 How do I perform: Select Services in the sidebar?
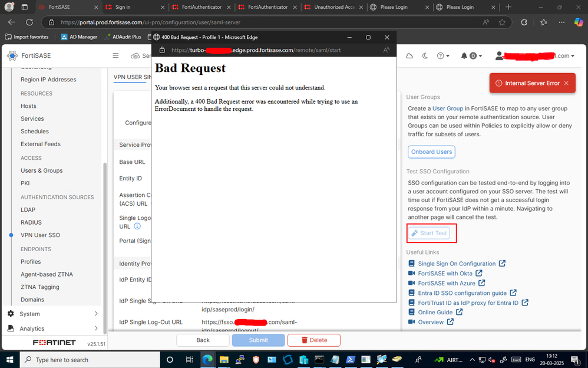tap(32, 119)
